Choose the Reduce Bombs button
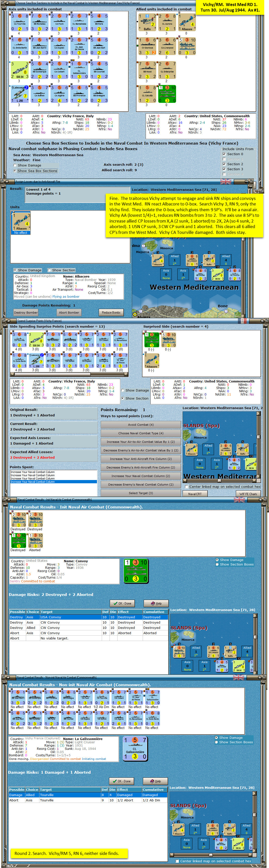The height and width of the screenshot is (868, 269). [x=111, y=312]
